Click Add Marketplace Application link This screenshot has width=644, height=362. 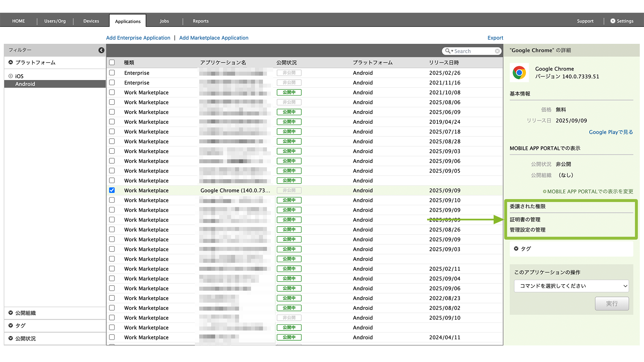click(x=214, y=38)
